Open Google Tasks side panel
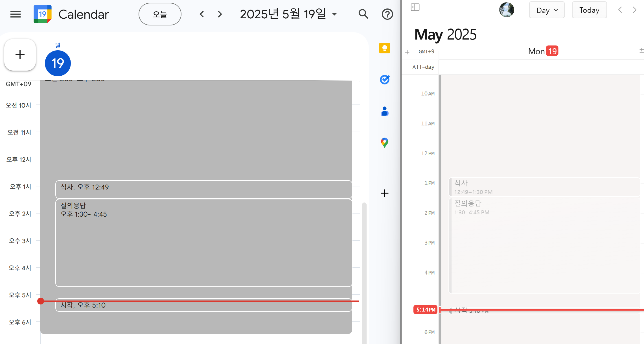 pos(384,80)
